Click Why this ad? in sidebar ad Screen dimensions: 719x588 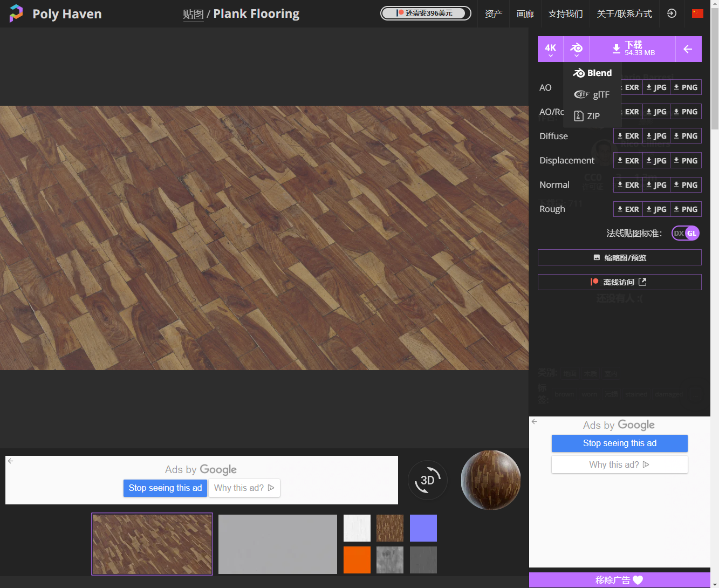tap(620, 464)
